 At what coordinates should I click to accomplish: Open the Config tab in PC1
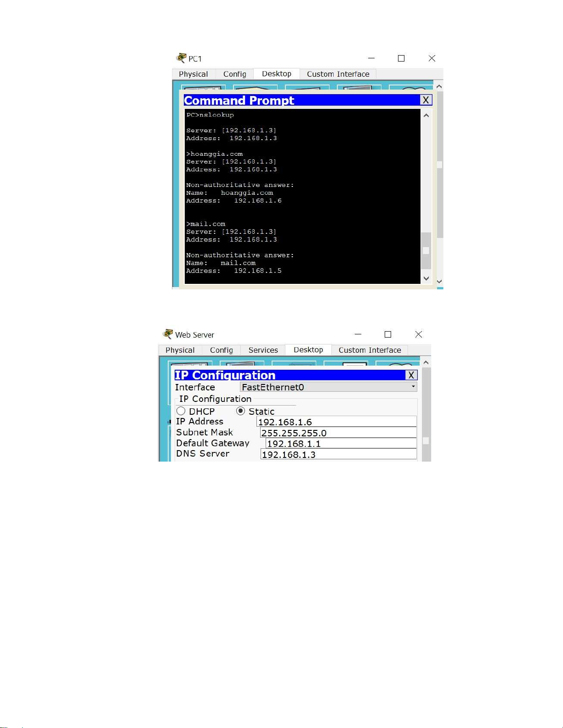click(234, 74)
